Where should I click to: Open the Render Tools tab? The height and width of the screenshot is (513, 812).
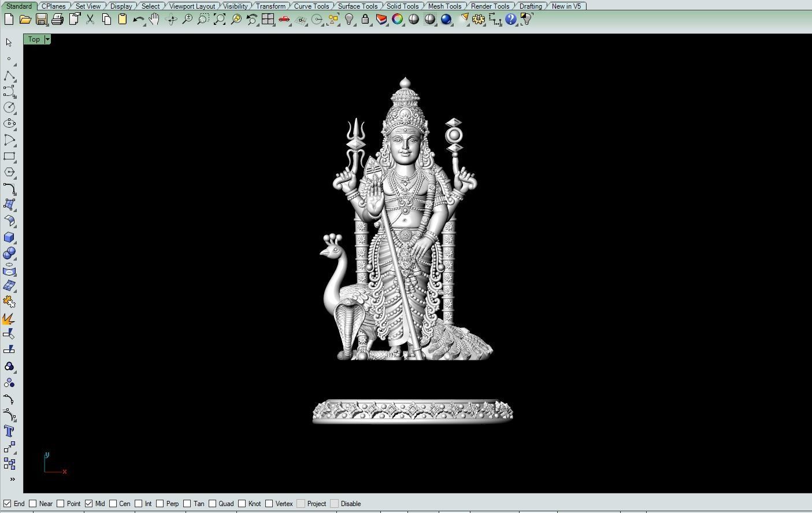[490, 6]
